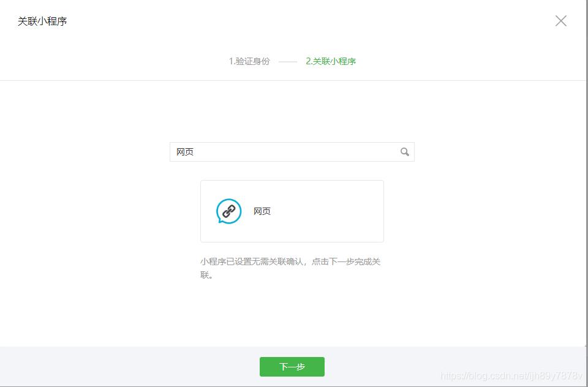
Task: Select step 1.验证身份
Action: point(249,61)
